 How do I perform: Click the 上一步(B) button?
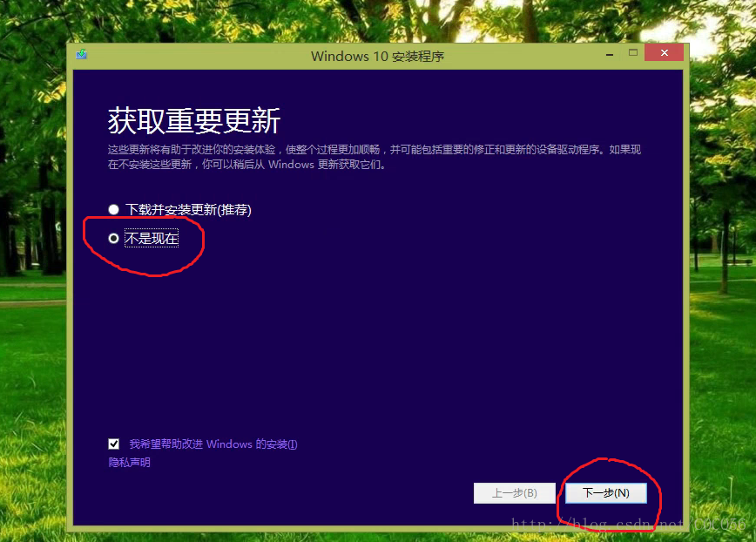515,493
